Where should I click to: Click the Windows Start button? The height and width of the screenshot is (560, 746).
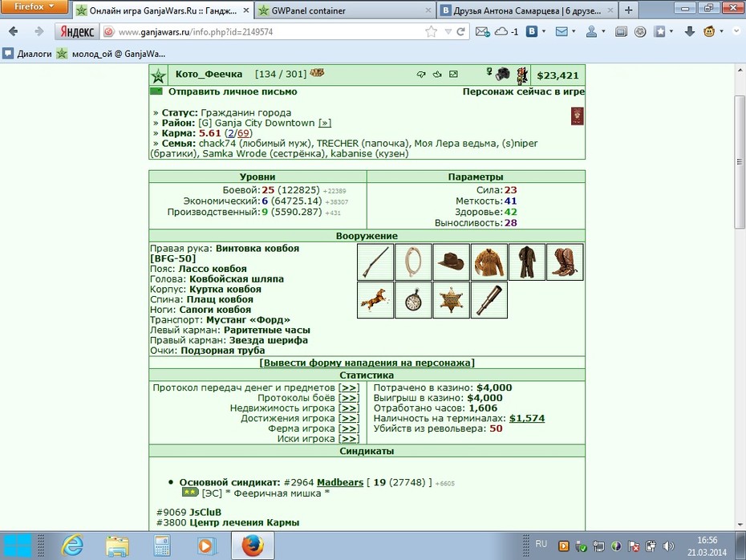point(18,546)
